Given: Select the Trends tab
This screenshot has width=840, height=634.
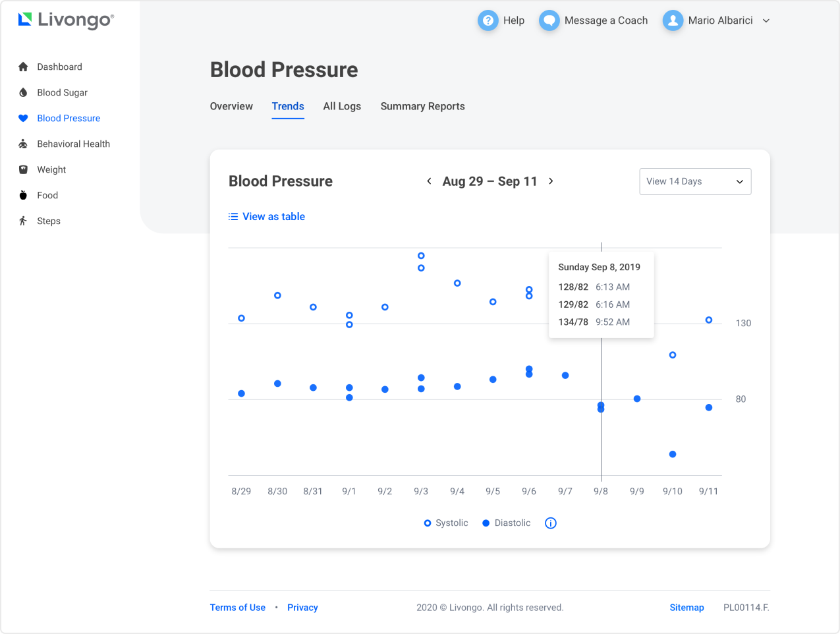Looking at the screenshot, I should 288,106.
